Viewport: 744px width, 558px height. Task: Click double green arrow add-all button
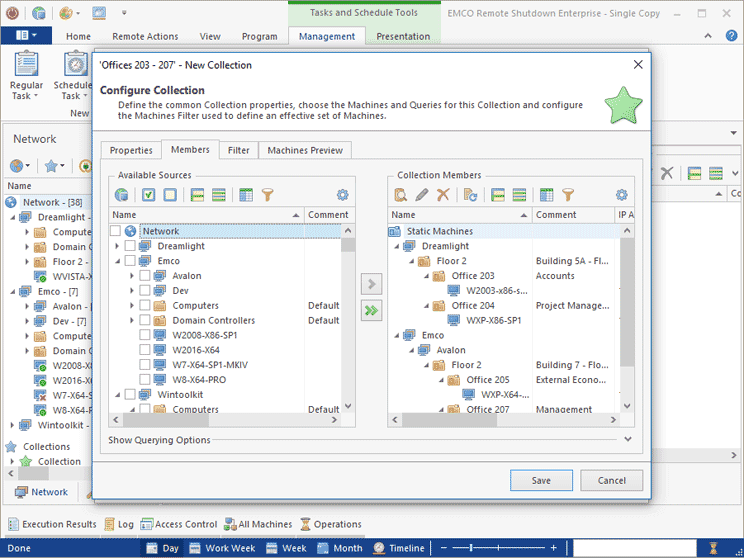point(371,311)
